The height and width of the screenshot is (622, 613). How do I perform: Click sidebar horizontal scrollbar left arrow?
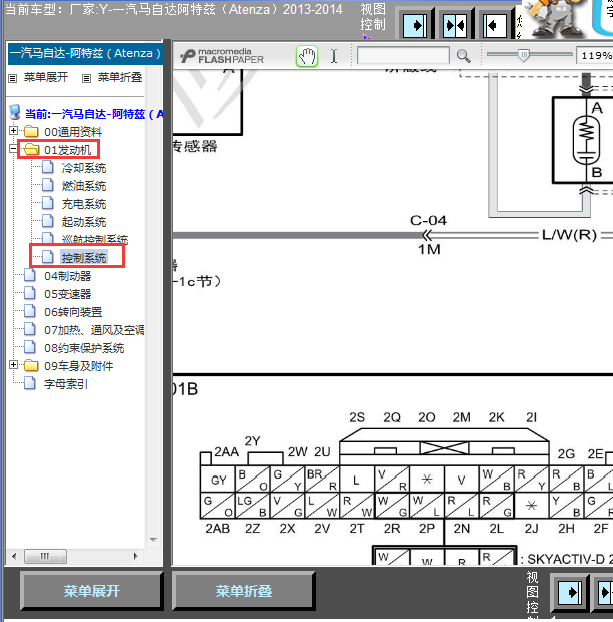[x=15, y=557]
